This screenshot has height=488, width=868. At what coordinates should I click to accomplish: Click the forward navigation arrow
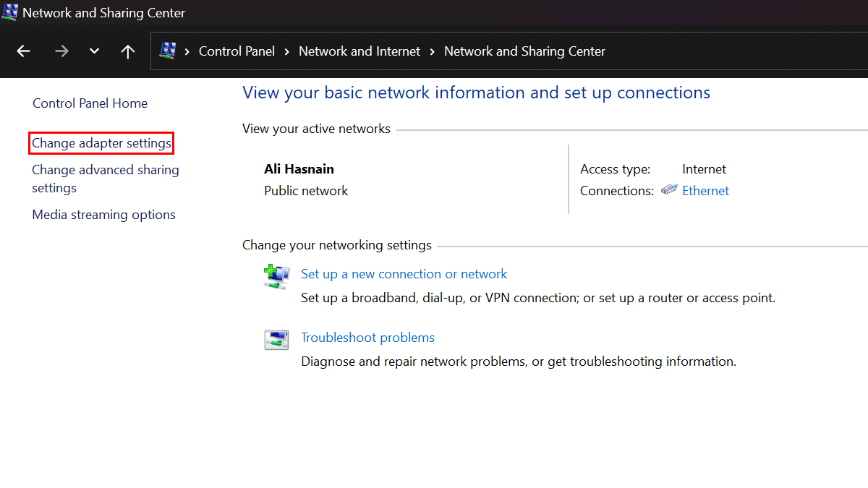tap(61, 51)
